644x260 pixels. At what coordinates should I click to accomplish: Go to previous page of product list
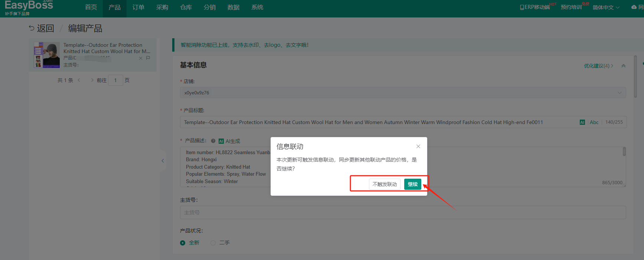click(x=79, y=80)
